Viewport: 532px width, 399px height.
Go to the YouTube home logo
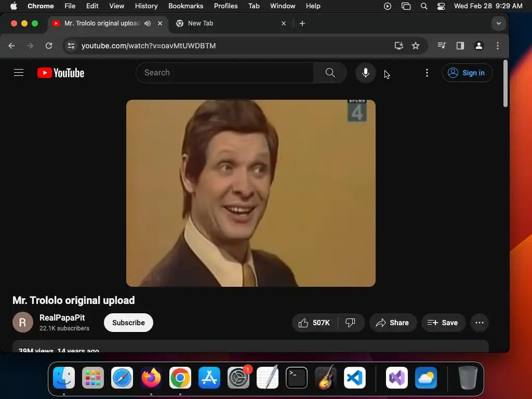pos(61,73)
